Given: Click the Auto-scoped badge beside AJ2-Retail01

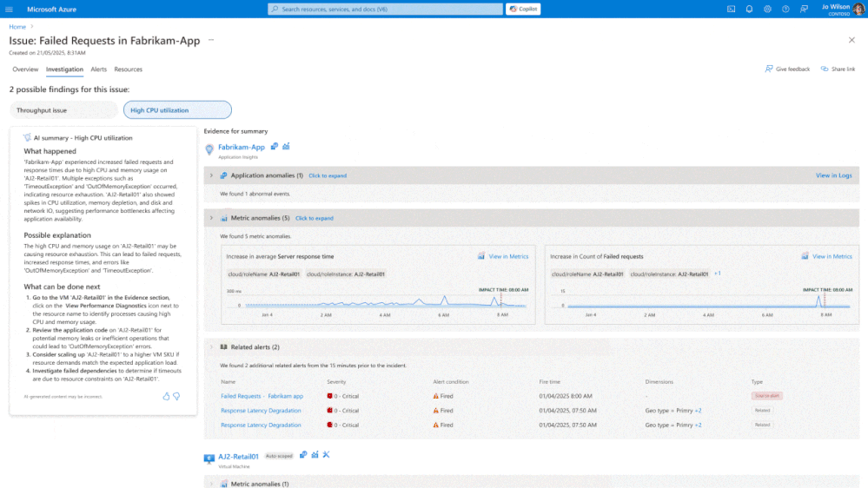Looking at the screenshot, I should click(278, 456).
